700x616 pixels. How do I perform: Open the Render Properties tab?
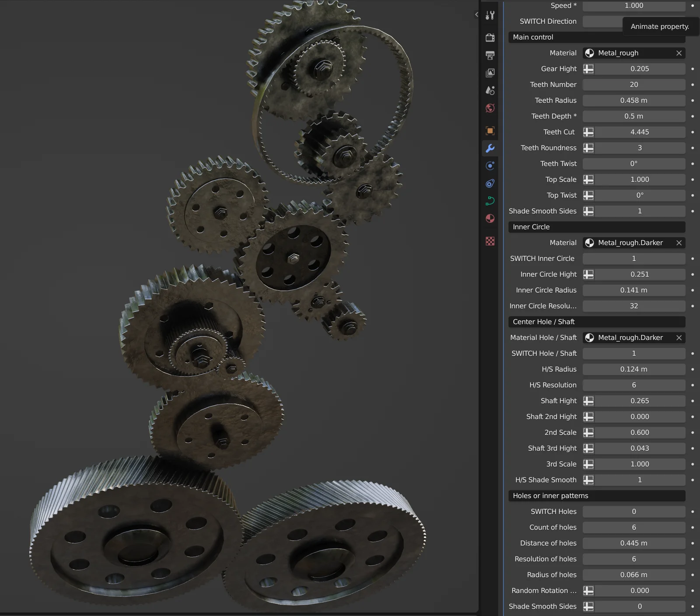490,38
